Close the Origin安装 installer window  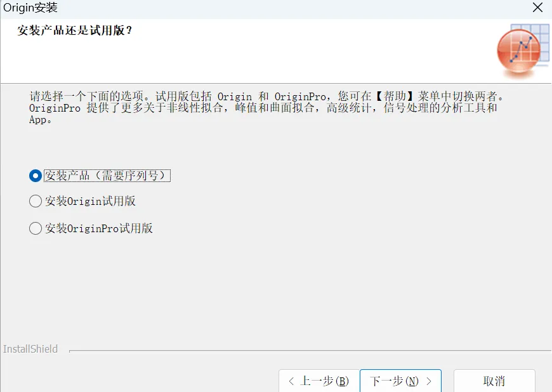pos(537,8)
